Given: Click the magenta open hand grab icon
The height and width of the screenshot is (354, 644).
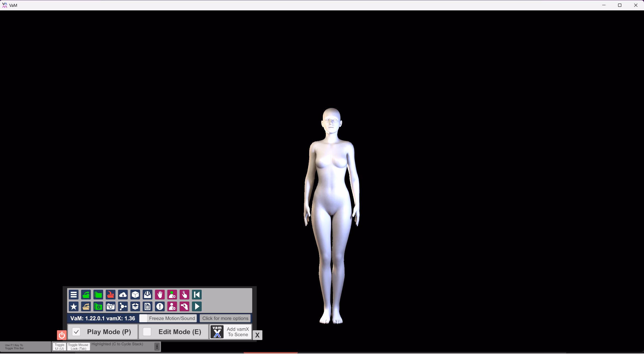Looking at the screenshot, I should coord(160,295).
